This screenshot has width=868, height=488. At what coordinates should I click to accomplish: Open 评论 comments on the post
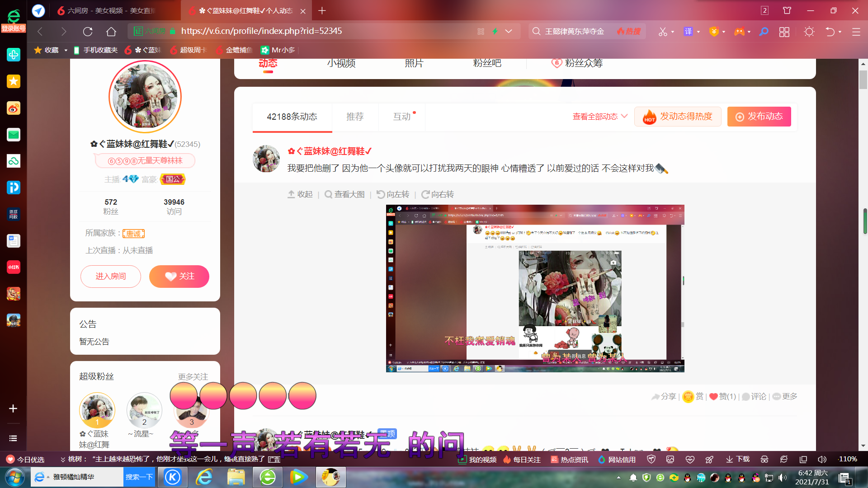(x=754, y=396)
